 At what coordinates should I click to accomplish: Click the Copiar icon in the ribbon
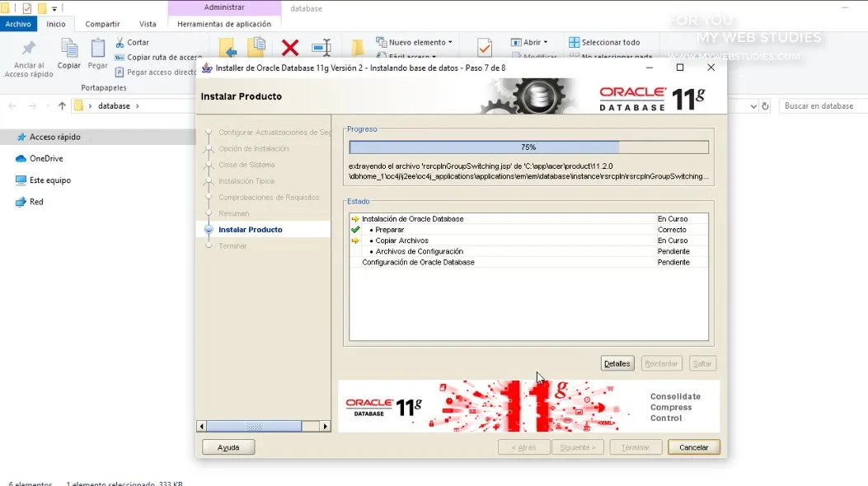tap(69, 49)
